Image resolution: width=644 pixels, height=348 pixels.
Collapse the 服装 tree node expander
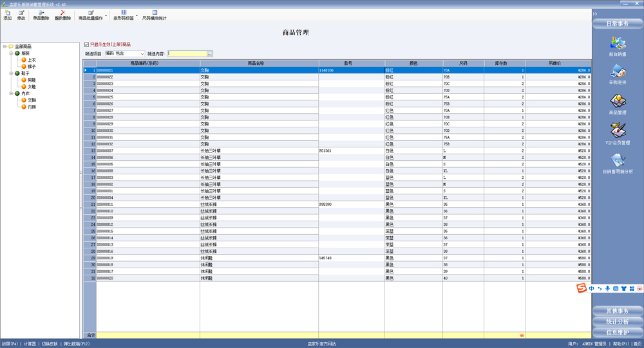[x=11, y=53]
